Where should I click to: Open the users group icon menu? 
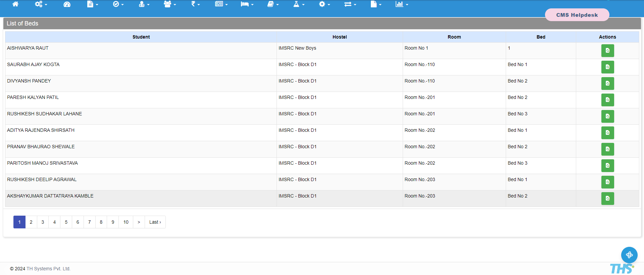click(170, 4)
